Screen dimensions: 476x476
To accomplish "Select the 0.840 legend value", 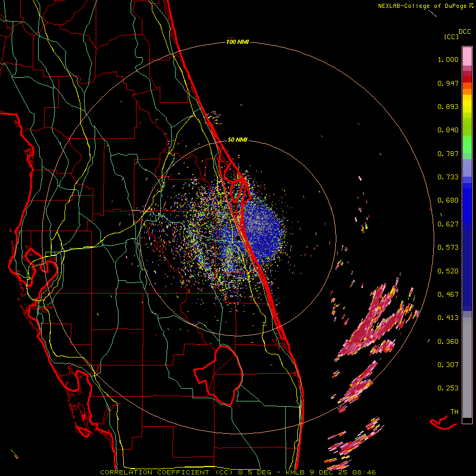I will [x=448, y=130].
